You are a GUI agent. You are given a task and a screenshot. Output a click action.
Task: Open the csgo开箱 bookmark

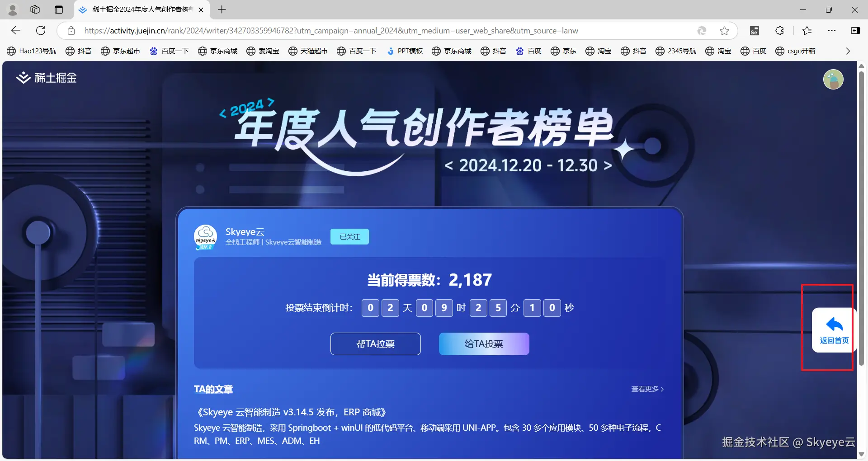(x=796, y=51)
